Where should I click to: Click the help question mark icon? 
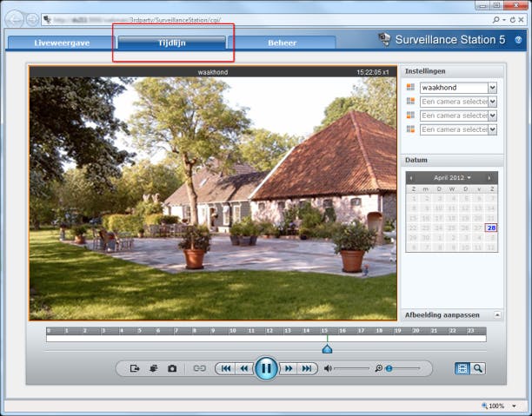point(518,40)
